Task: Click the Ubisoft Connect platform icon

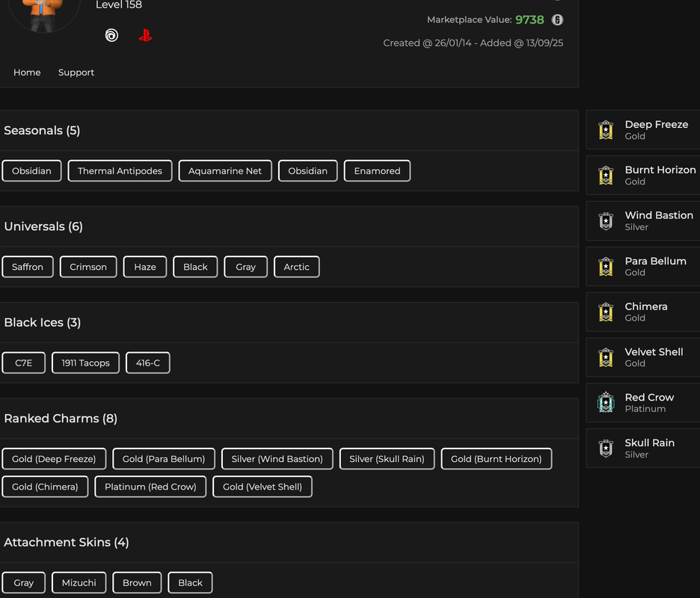Action: click(x=111, y=35)
